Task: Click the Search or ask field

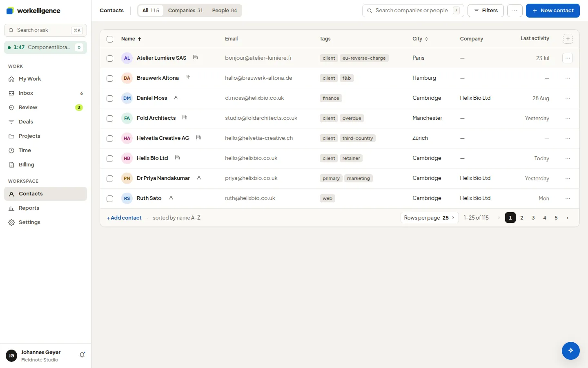Action: pyautogui.click(x=45, y=30)
